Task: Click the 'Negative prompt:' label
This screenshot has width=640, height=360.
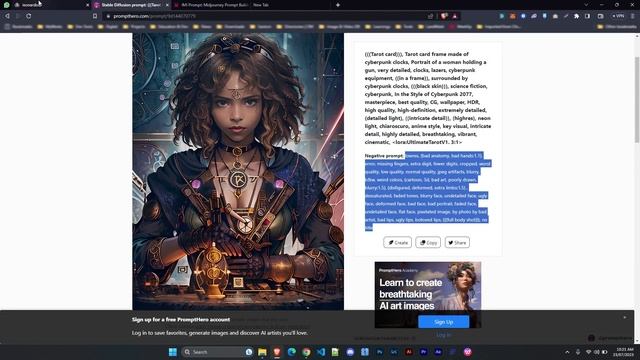Action: (x=384, y=156)
